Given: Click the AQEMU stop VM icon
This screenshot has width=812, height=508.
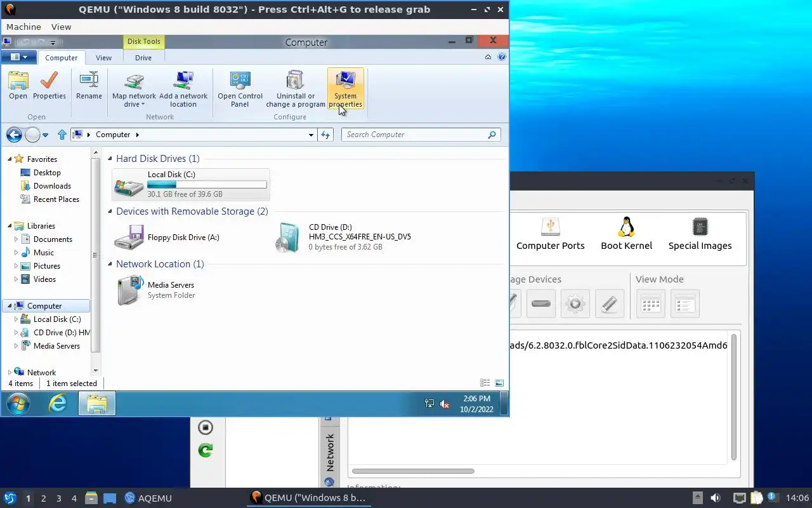Looking at the screenshot, I should point(205,427).
